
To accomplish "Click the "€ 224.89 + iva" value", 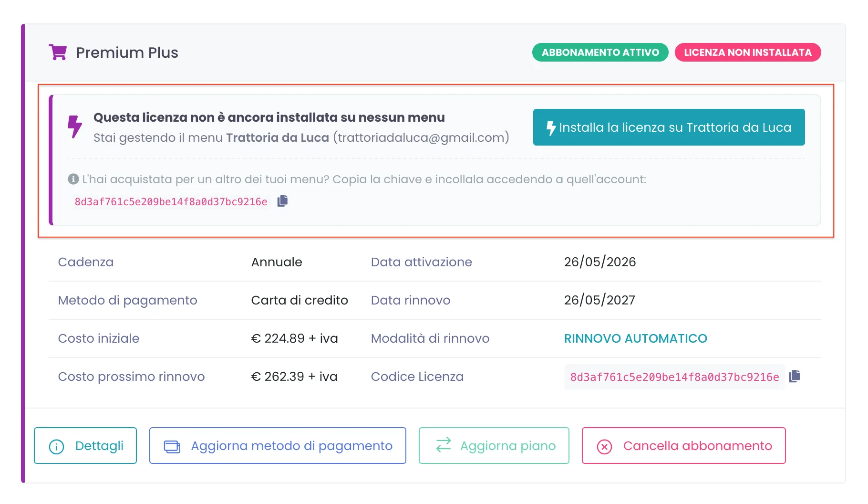I will (x=294, y=338).
